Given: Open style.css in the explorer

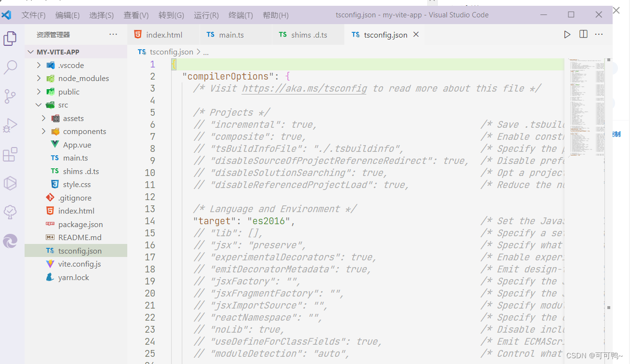Looking at the screenshot, I should (77, 184).
